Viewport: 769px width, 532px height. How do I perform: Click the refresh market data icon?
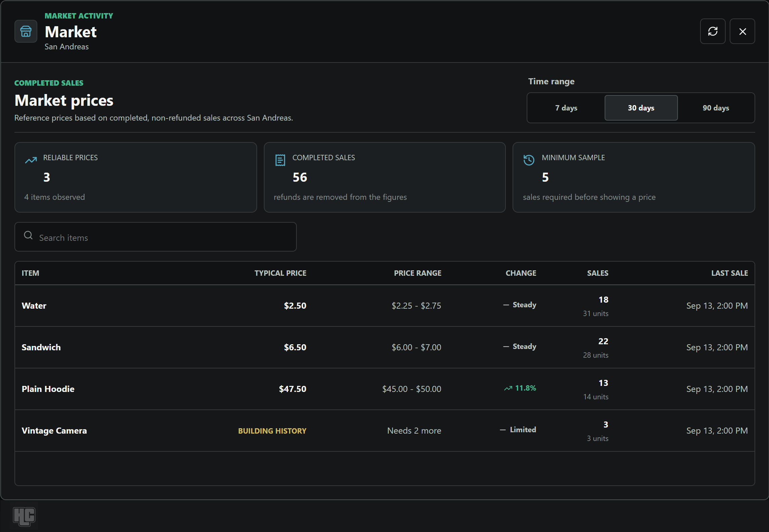click(x=713, y=31)
